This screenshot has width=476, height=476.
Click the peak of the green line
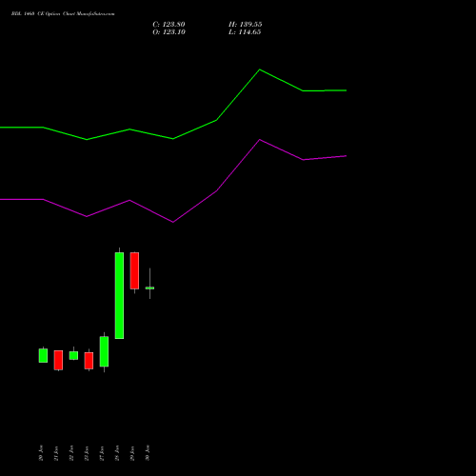point(260,69)
